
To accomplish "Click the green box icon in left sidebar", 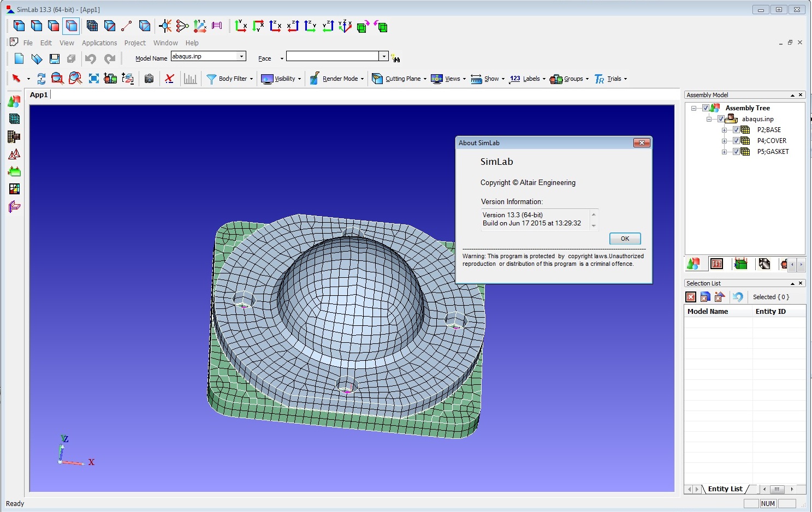I will pos(14,171).
